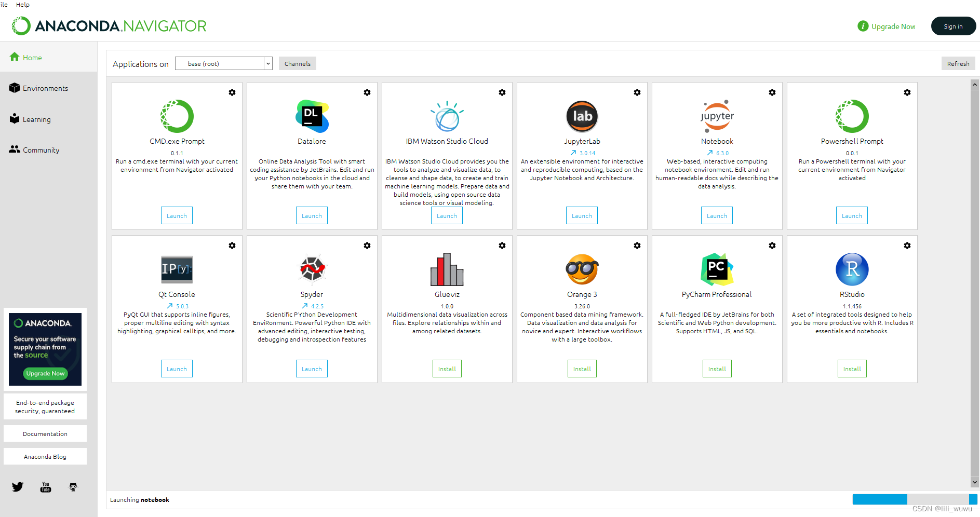
Task: Install PyCharm Professional
Action: pos(717,369)
